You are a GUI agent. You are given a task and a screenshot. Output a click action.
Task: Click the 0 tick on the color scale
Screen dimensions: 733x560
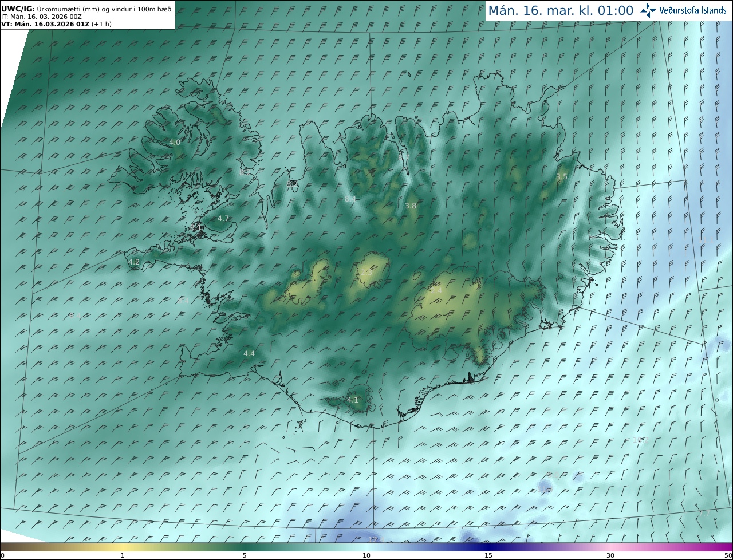click(2, 555)
